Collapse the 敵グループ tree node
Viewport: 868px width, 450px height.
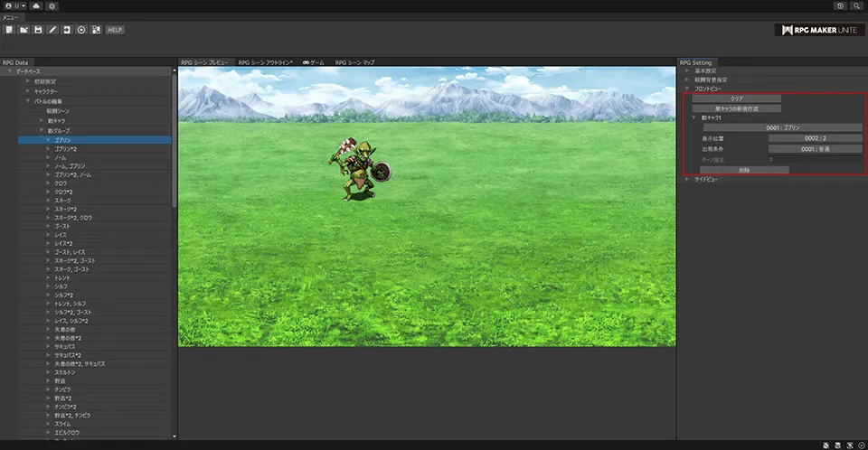click(42, 131)
